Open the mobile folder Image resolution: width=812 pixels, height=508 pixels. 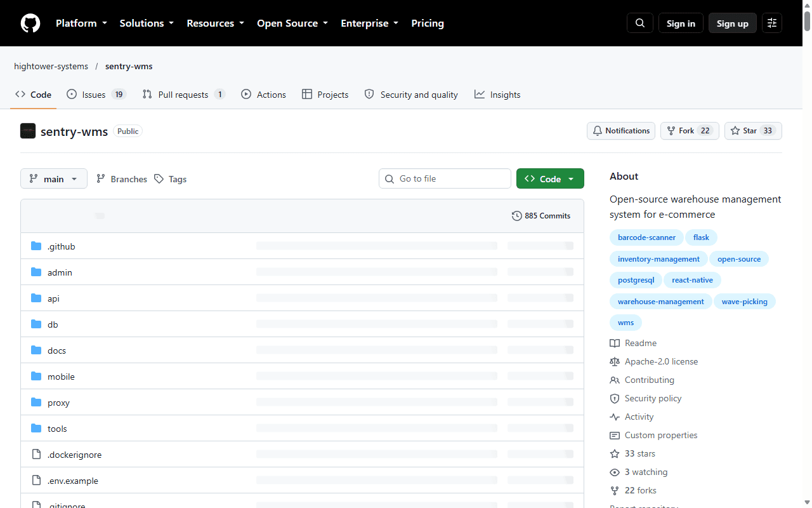pyautogui.click(x=61, y=377)
